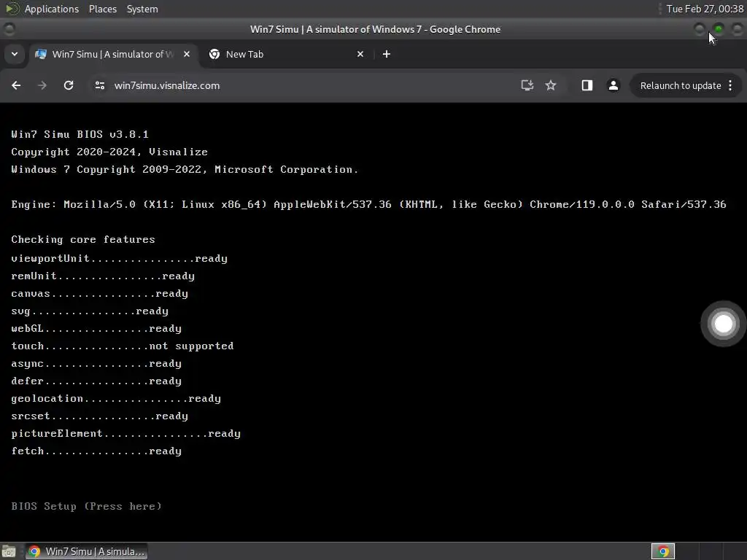Click the address bar URL win7simu.visnalize.com
The height and width of the screenshot is (560, 747).
click(167, 86)
